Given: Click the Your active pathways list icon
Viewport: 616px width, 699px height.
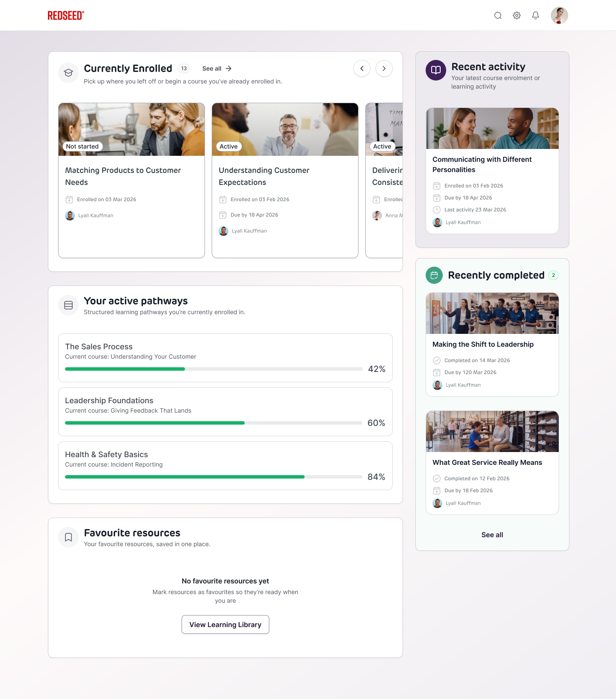Looking at the screenshot, I should click(x=68, y=305).
